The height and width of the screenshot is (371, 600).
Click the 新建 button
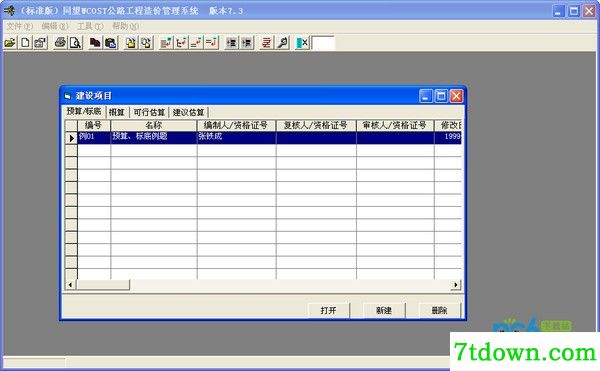click(x=384, y=310)
